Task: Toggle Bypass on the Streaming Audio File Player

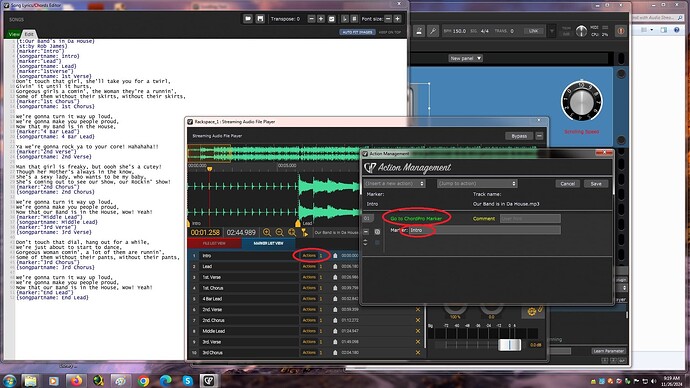Action: tap(519, 136)
